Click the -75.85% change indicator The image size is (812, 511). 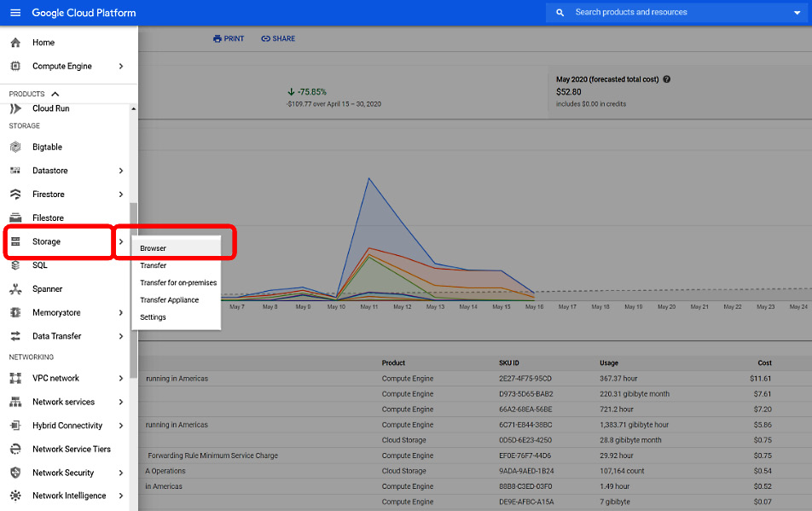coord(307,91)
